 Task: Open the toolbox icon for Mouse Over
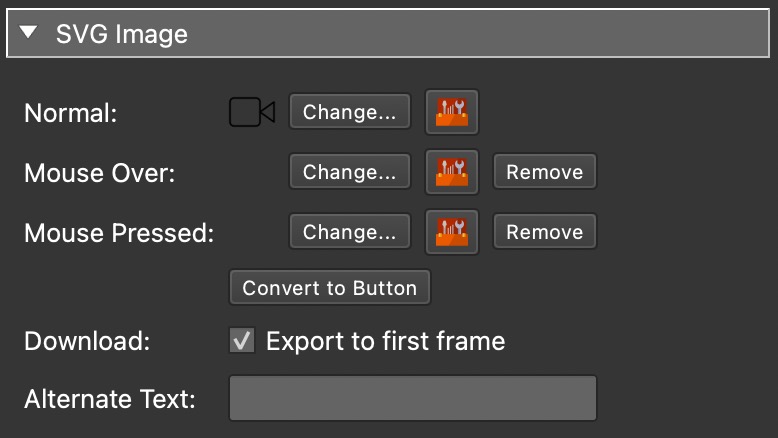coord(452,172)
